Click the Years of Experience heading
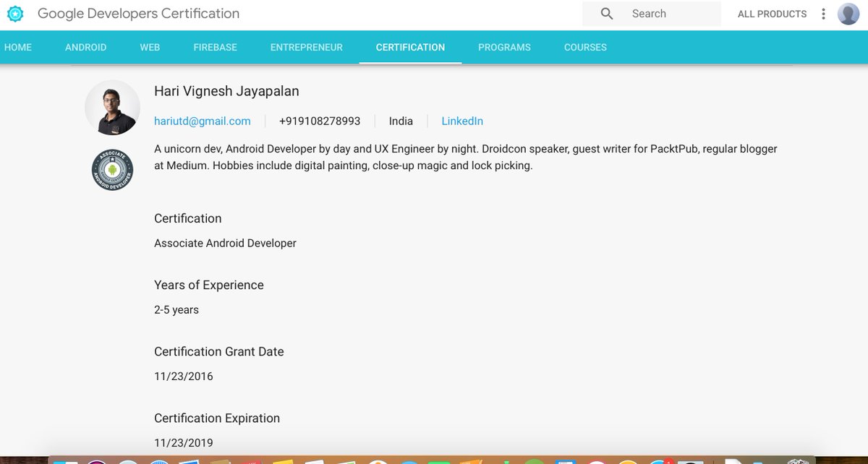Screen dimensions: 868x464 209,285
